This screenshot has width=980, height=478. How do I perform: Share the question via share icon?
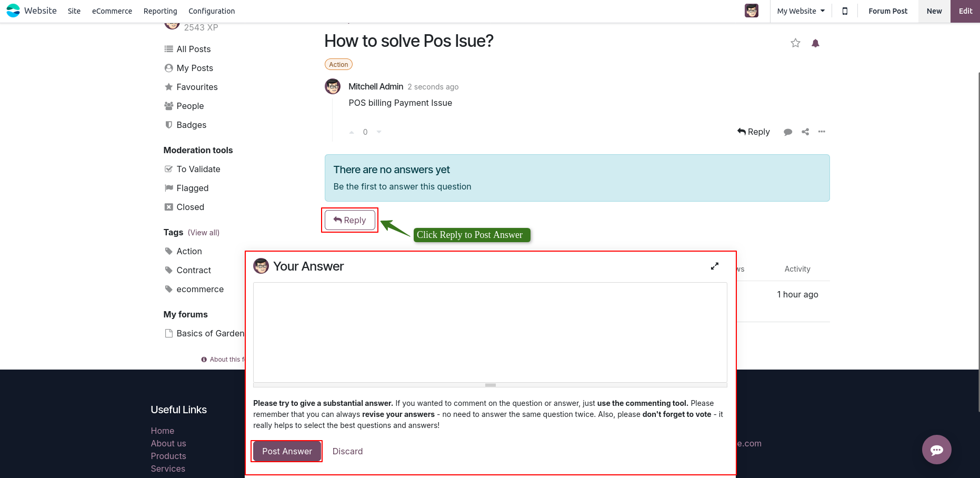click(x=805, y=132)
